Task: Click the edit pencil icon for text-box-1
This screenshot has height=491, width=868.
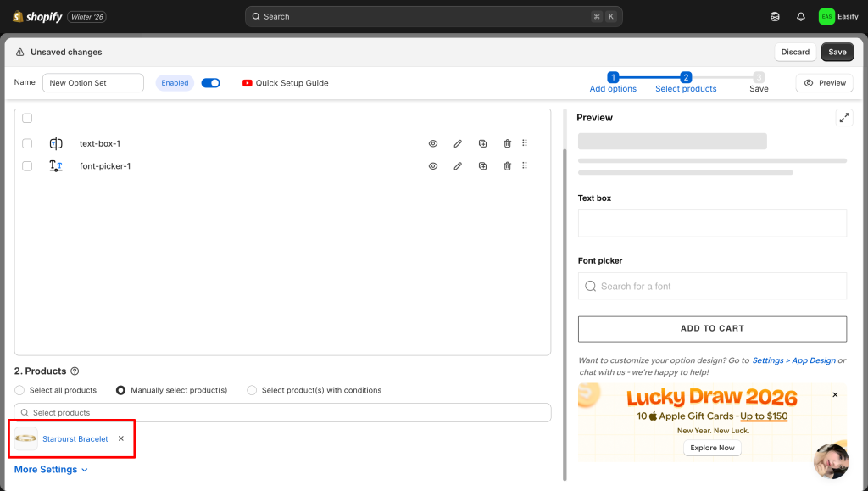Action: pyautogui.click(x=458, y=143)
